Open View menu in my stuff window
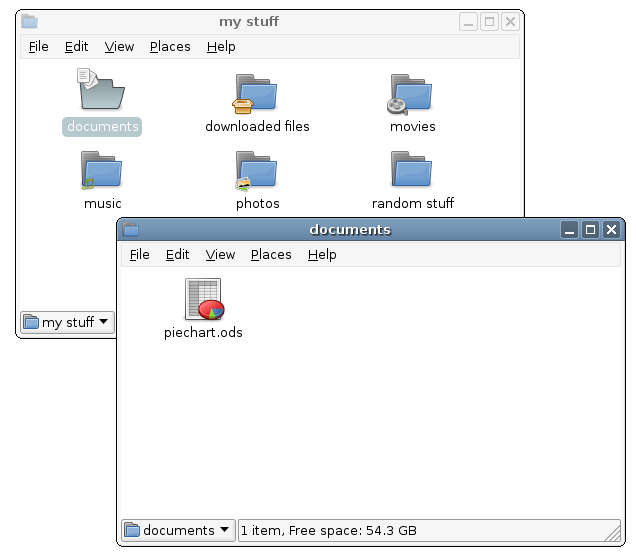 point(119,47)
